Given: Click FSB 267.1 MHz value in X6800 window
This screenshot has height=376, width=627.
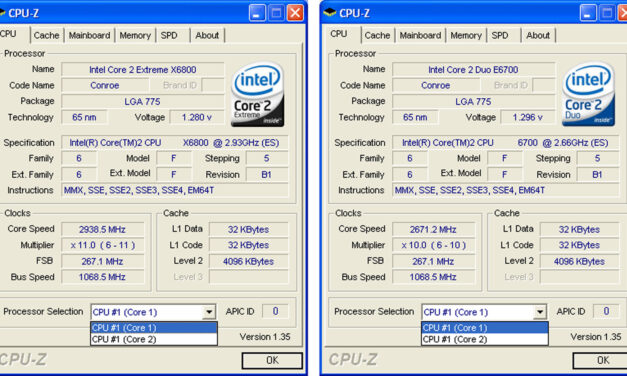Looking at the screenshot, I should [102, 261].
